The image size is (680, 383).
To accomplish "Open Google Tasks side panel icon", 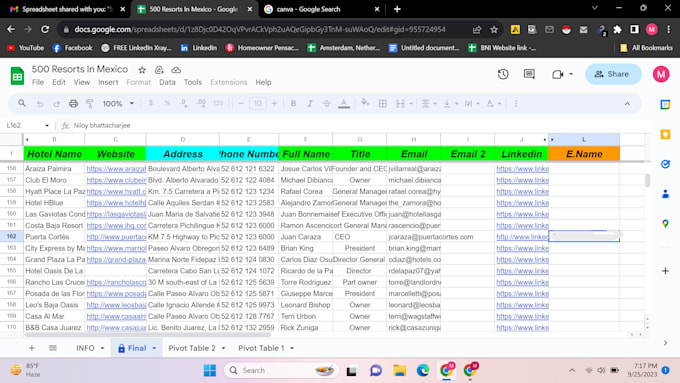I will tap(665, 164).
